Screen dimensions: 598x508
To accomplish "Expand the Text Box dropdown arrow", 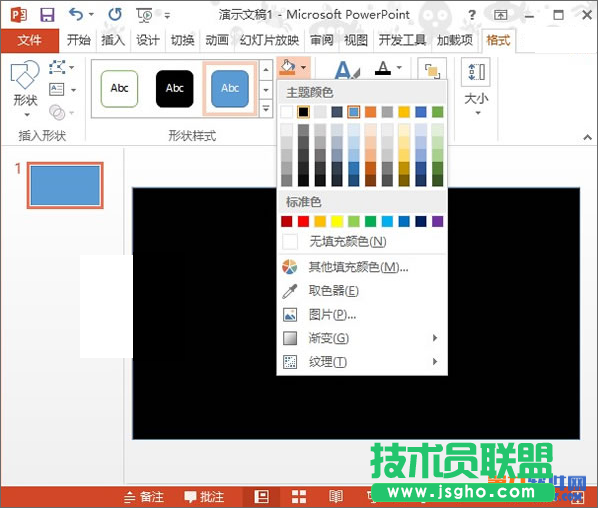I will point(73,90).
